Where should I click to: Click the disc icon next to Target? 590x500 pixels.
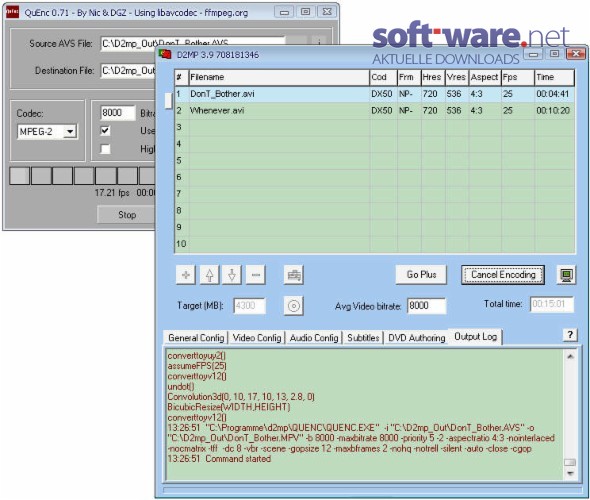(x=293, y=306)
